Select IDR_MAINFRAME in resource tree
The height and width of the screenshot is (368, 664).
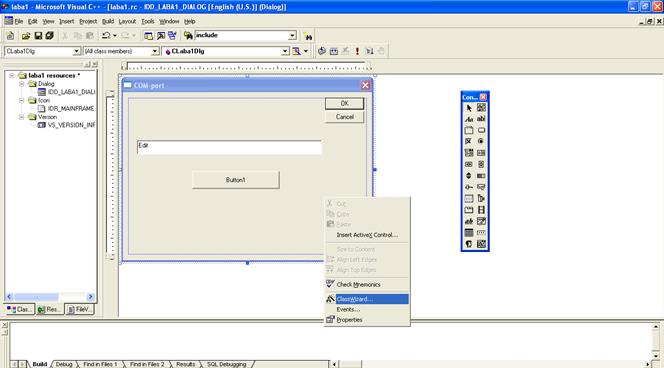click(66, 109)
